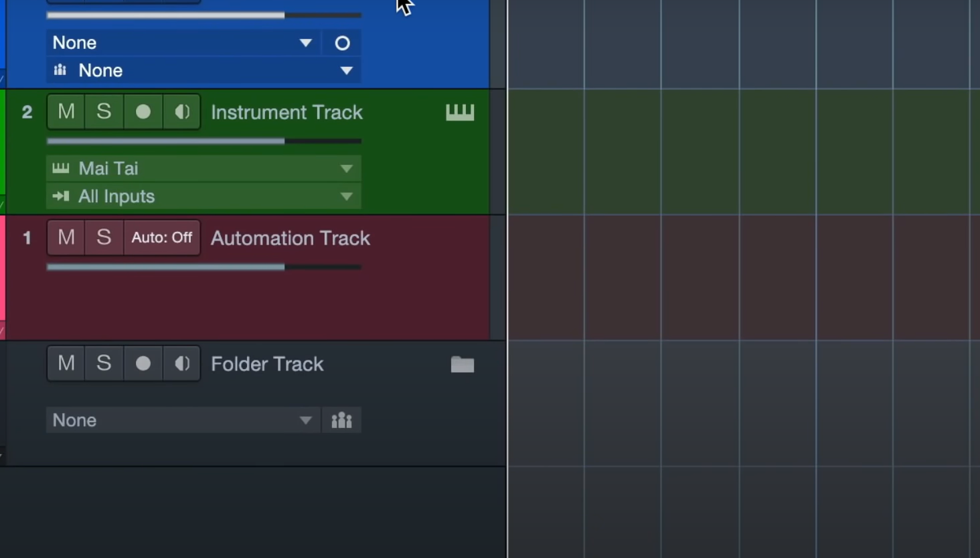Adjust the volume slider on Instrument Track
980x558 pixels.
click(201, 141)
